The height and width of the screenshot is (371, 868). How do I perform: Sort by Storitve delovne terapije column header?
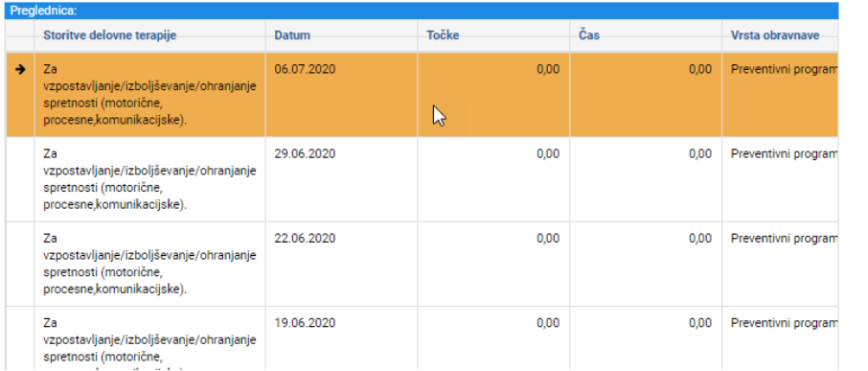(x=109, y=35)
